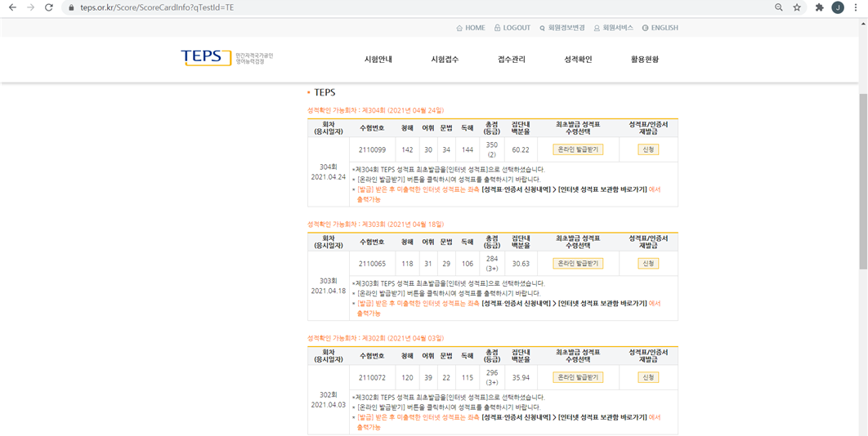Click 신청 button for 303회 test
Screen dimensions: 868x436
click(648, 264)
